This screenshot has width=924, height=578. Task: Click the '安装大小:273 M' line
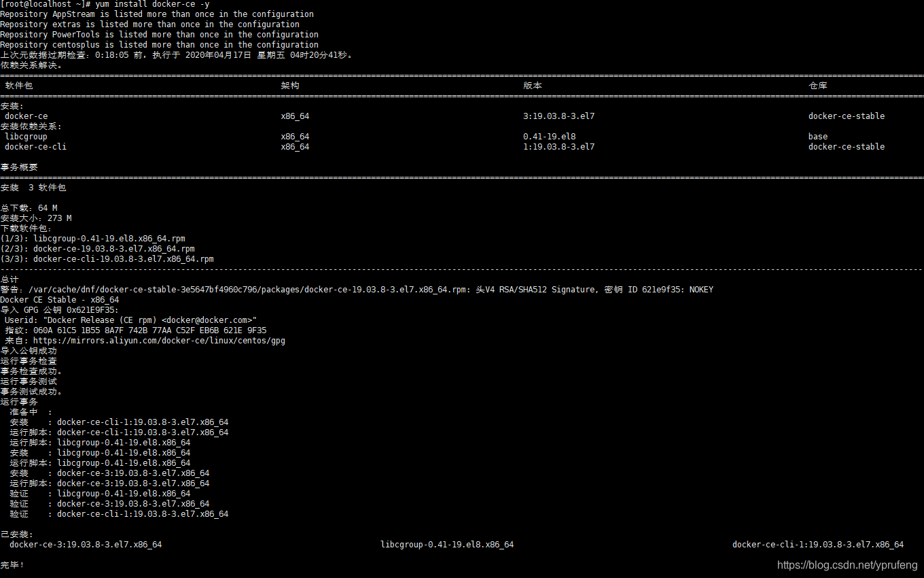click(x=36, y=218)
